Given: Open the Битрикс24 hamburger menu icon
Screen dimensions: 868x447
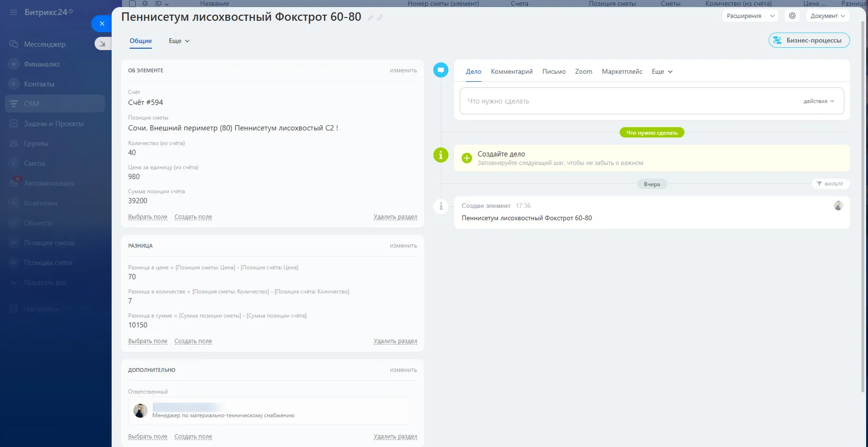Looking at the screenshot, I should point(13,12).
